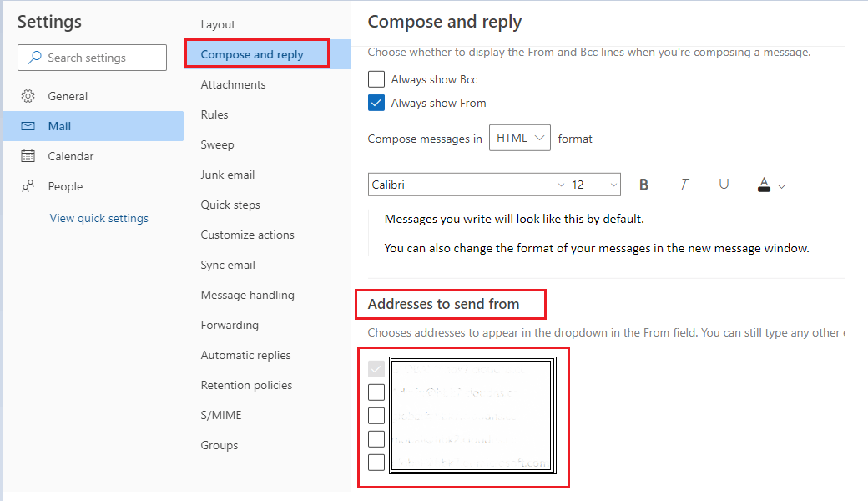Expand the font color dropdown arrow
The image size is (868, 501).
tap(782, 186)
